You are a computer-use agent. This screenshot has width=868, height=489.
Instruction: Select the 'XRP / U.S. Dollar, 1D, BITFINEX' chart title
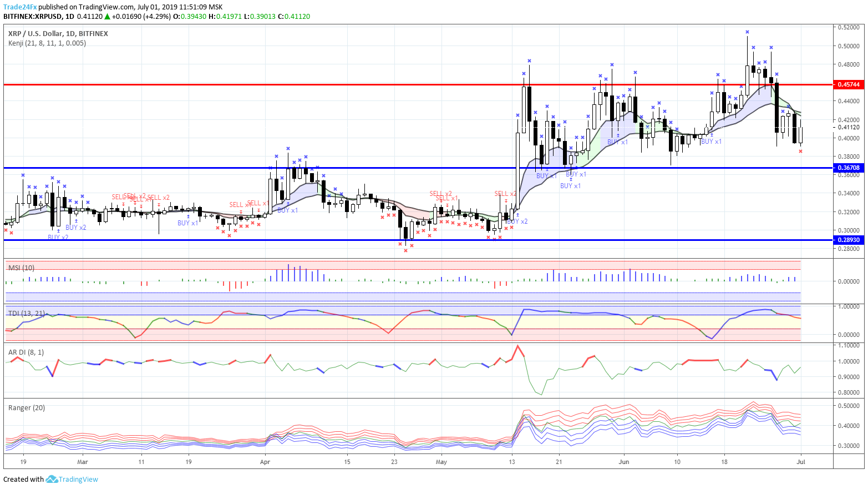click(x=58, y=33)
